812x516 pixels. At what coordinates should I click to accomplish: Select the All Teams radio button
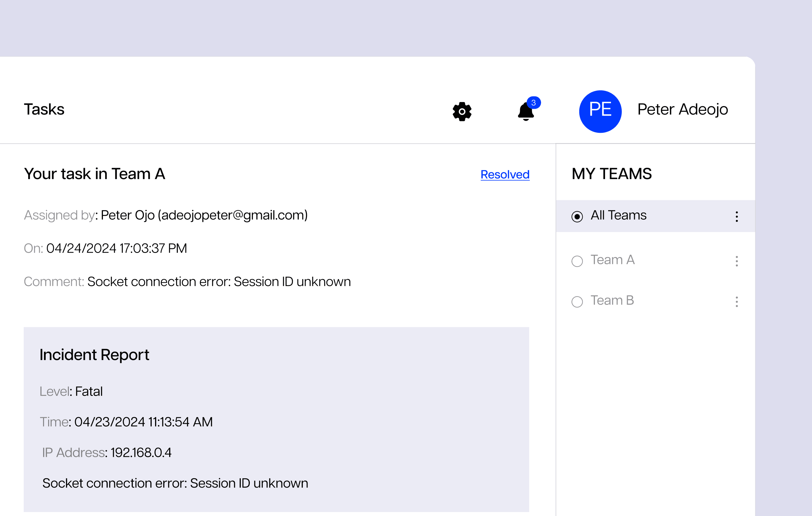tap(577, 217)
